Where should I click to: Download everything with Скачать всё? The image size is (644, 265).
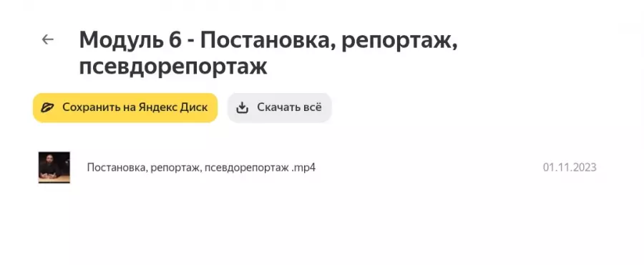click(x=279, y=107)
